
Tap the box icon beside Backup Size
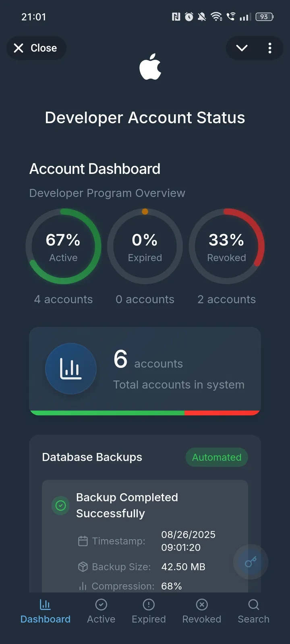(x=83, y=567)
